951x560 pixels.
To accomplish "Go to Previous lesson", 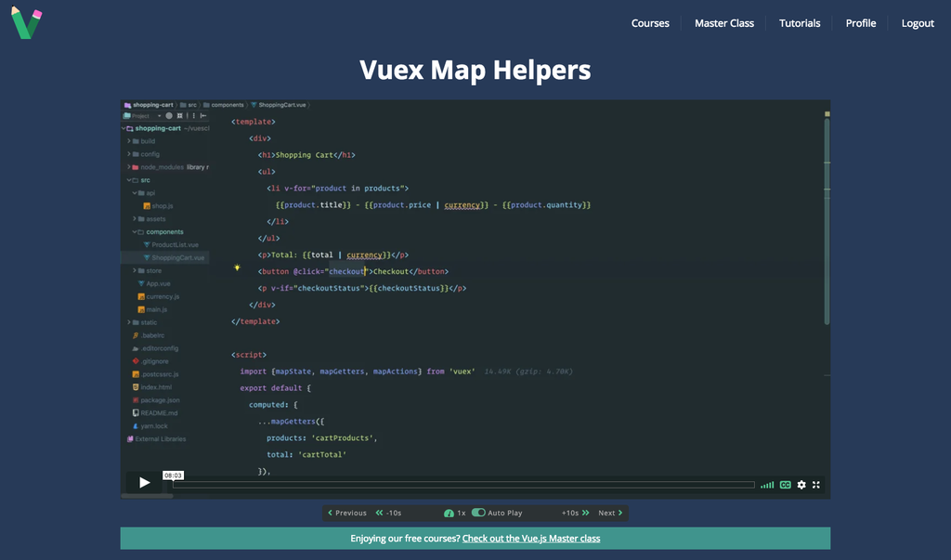I will pos(347,513).
